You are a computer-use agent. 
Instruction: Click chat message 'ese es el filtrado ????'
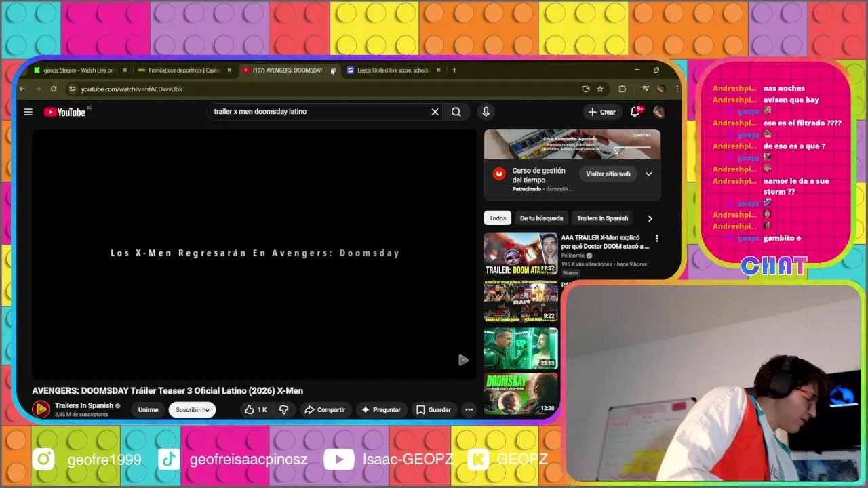pyautogui.click(x=802, y=123)
